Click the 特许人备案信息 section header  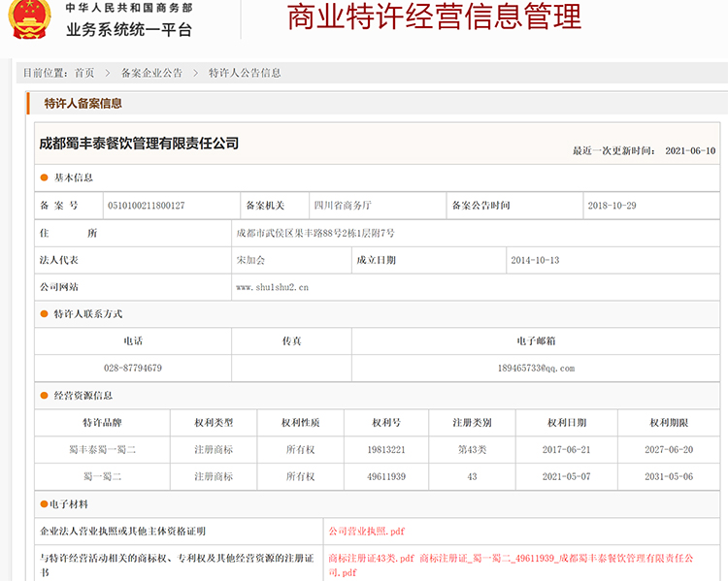click(x=83, y=104)
